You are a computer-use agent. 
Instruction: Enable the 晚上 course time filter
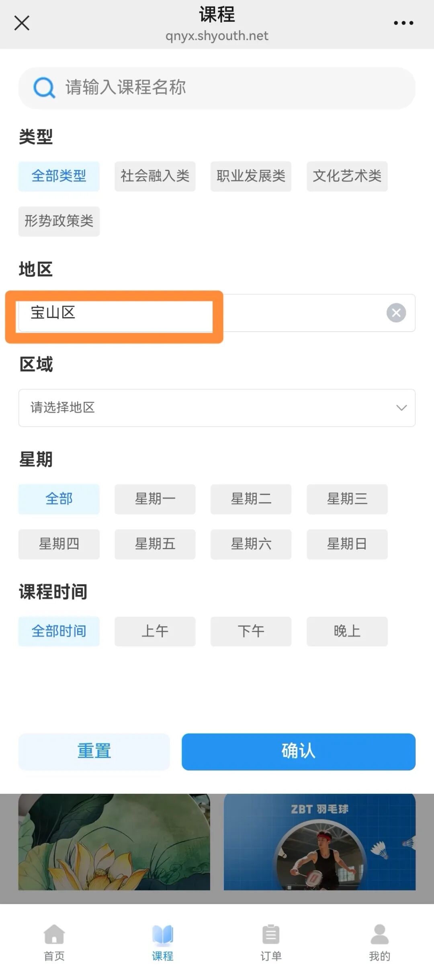click(347, 631)
